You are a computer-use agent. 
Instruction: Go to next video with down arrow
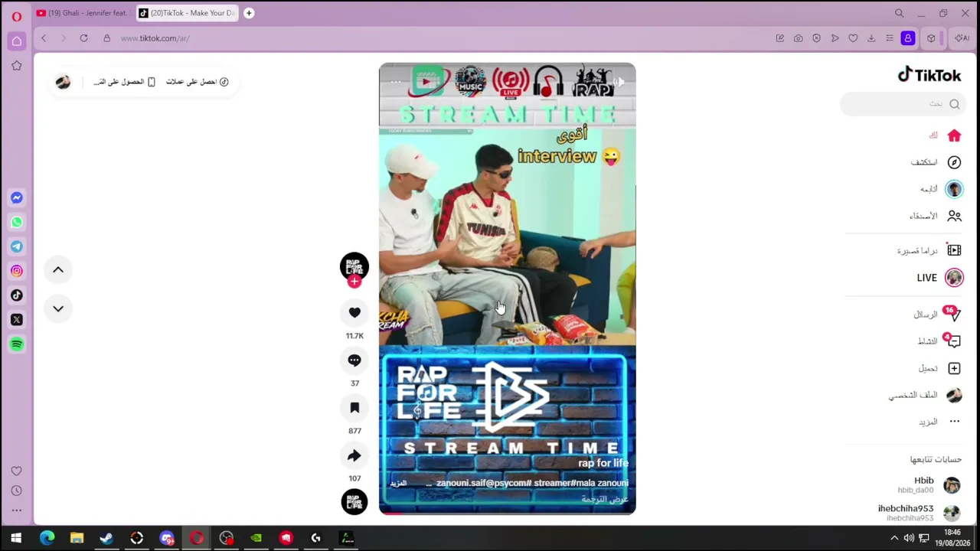pos(58,308)
